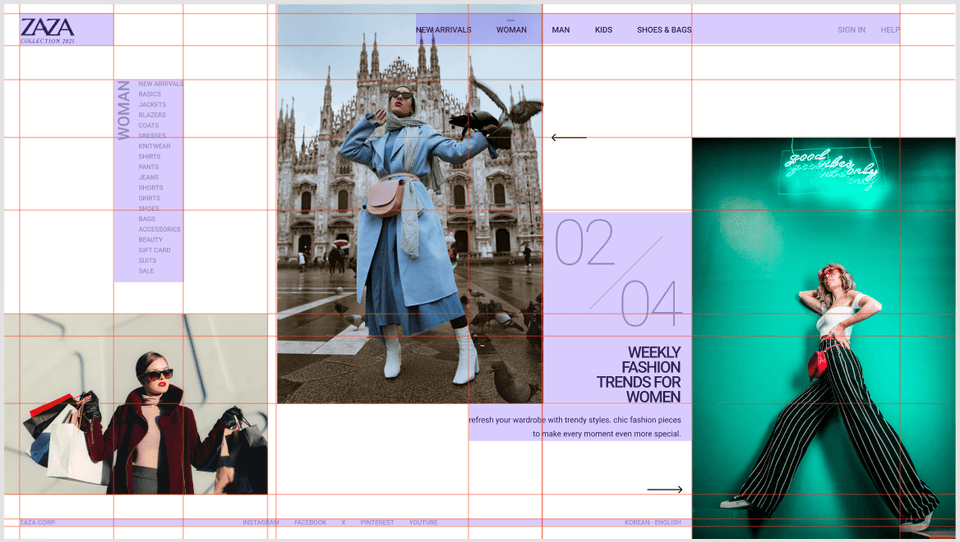Click the 'refresh your wardrobe' description text
Viewport: 960px width, 542px height.
click(575, 427)
